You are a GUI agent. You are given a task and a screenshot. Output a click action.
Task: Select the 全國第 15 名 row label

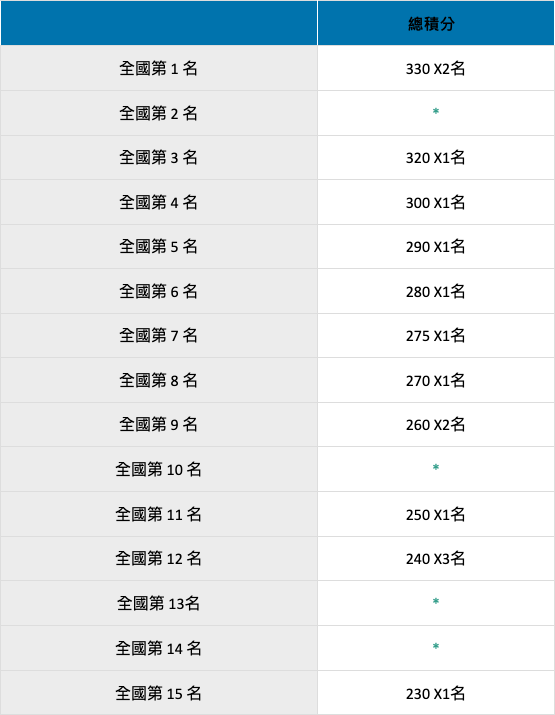[x=158, y=693]
